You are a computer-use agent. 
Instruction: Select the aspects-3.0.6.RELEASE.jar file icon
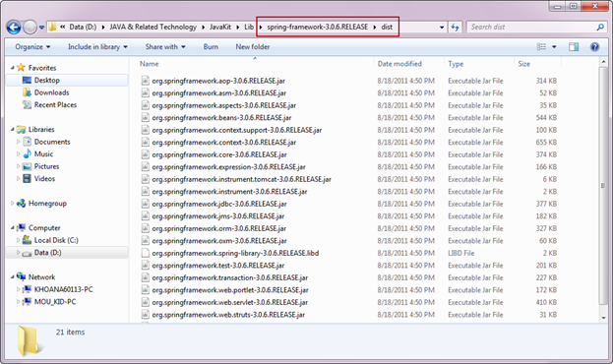145,105
